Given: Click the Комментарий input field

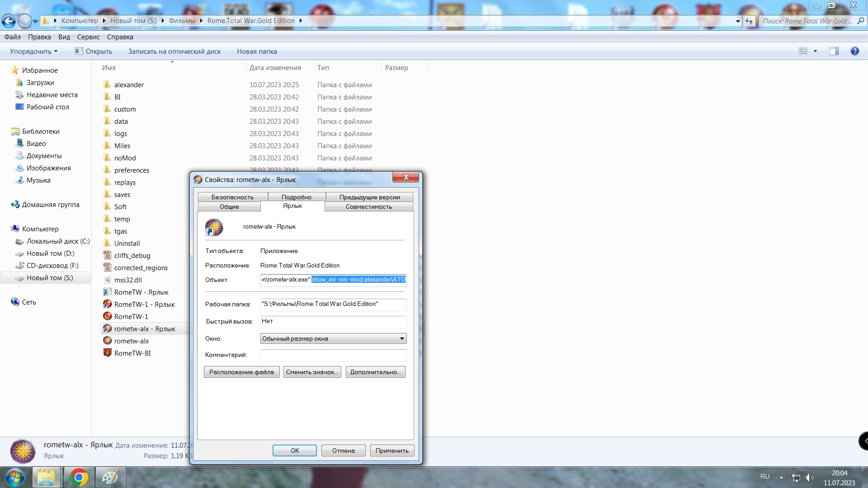Looking at the screenshot, I should 333,355.
